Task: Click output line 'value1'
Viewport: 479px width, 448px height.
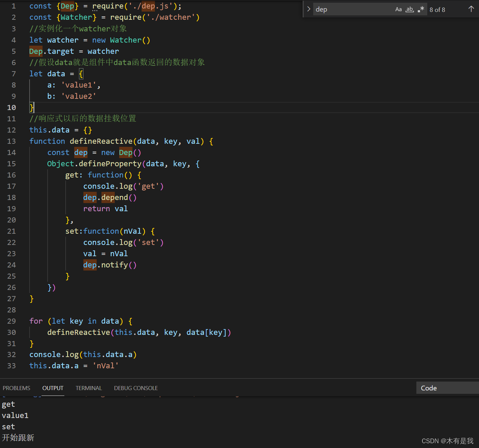Action: (x=15, y=416)
